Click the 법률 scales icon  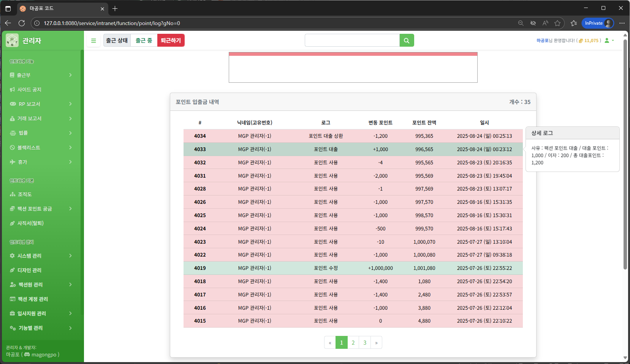point(13,133)
